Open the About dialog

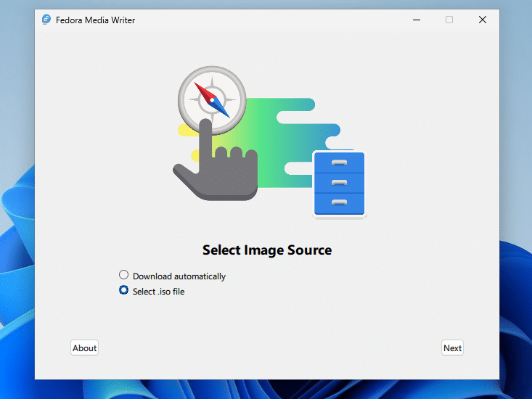click(x=84, y=348)
